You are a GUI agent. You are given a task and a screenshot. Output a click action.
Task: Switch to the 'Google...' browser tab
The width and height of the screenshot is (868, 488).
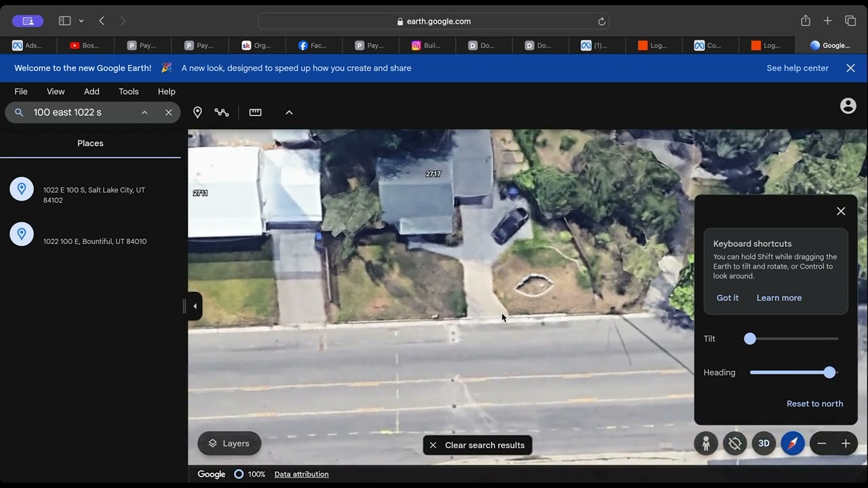(830, 45)
